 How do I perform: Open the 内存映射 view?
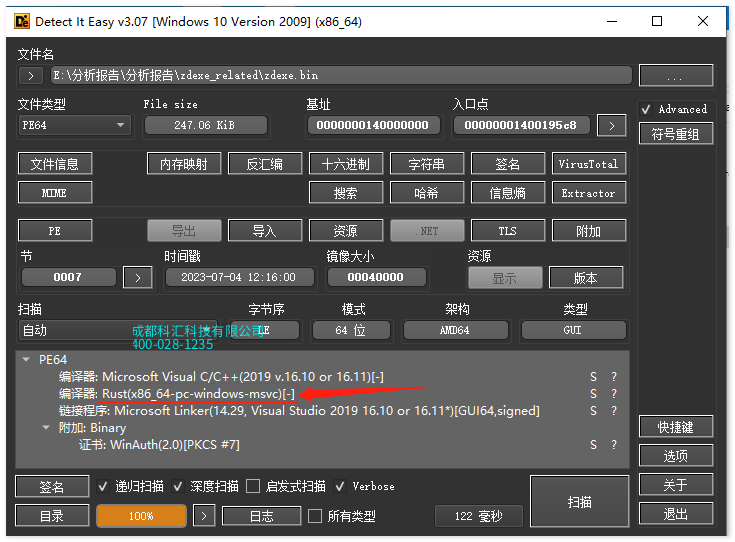184,164
